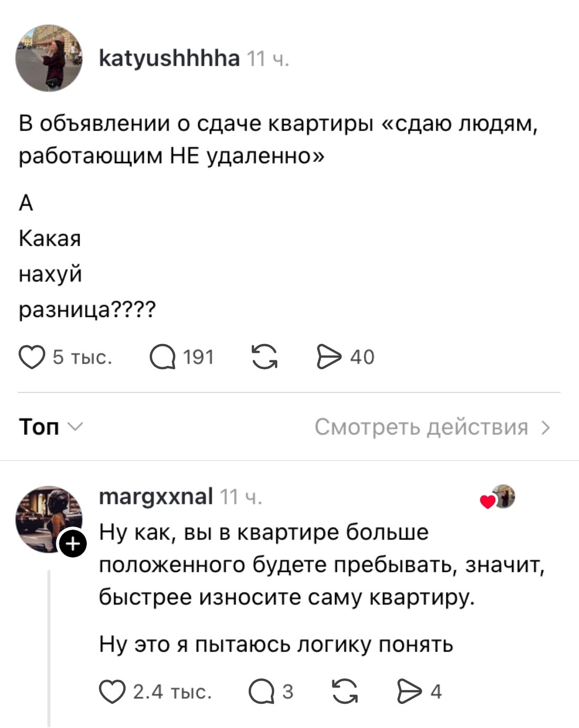Screen dimensions: 579x728
Task: Like the katyushhhha post with heart icon
Action: click(x=32, y=357)
